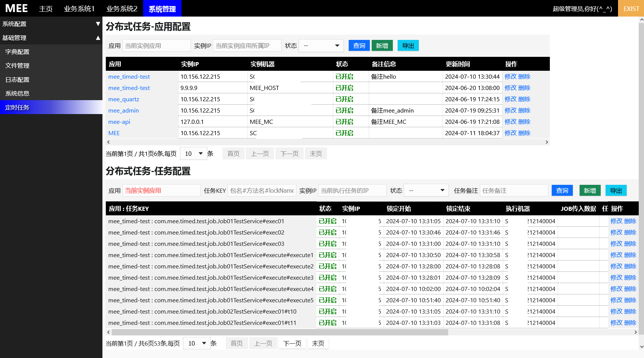The image size is (644, 358).
Task: Open the 状态 dropdown in 任务配置
Action: (426, 190)
